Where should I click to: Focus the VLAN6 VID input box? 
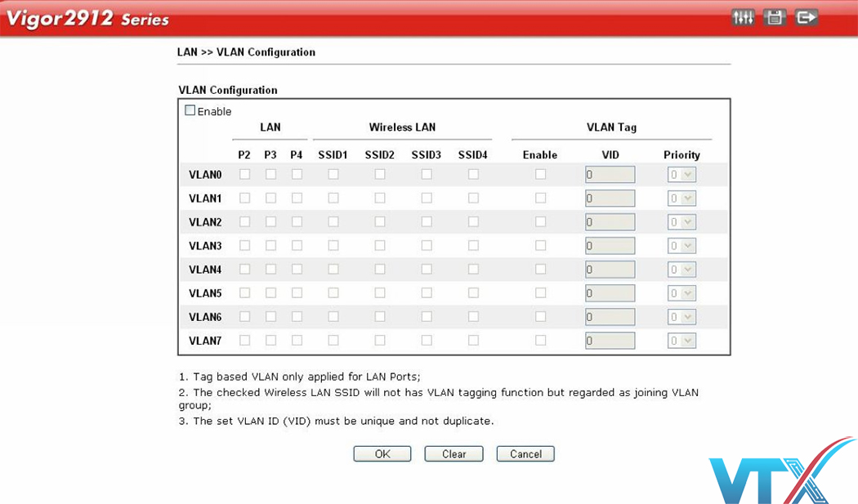click(x=610, y=317)
